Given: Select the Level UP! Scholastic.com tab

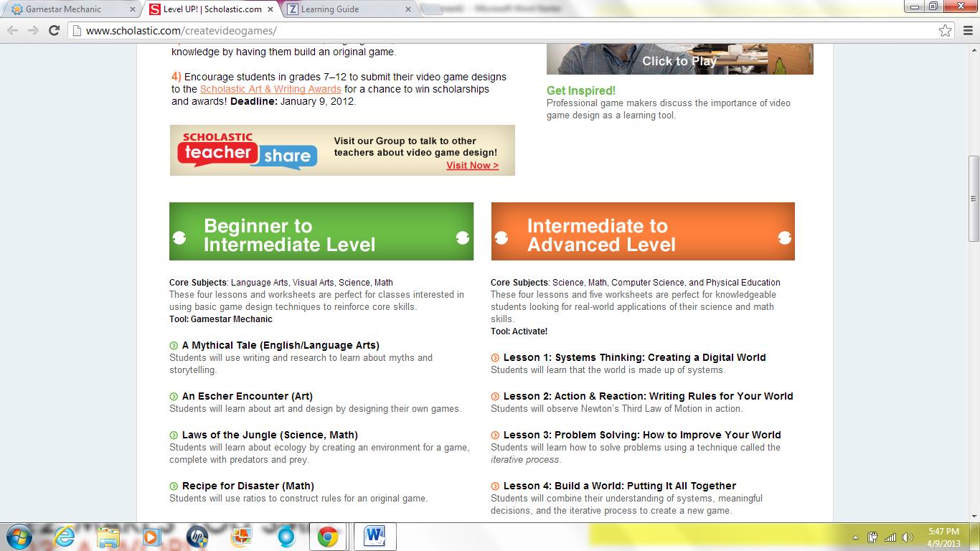Looking at the screenshot, I should 212,9.
